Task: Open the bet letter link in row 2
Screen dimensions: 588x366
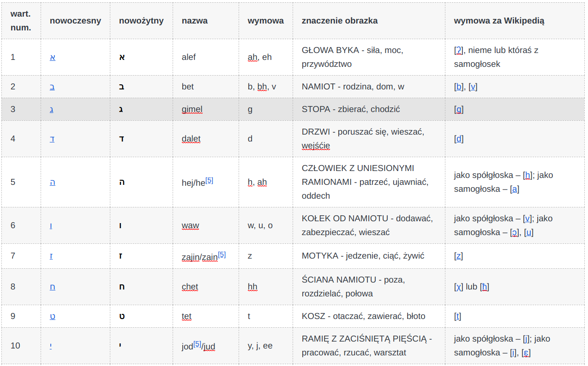Action: point(52,87)
